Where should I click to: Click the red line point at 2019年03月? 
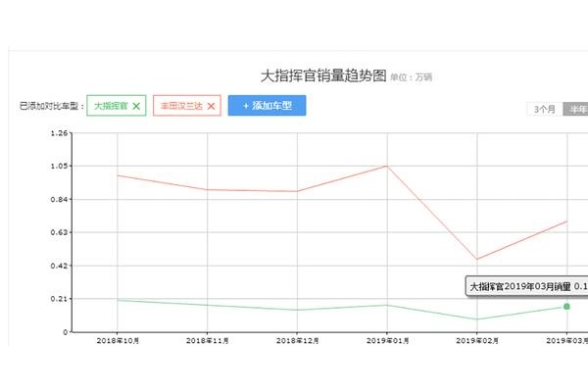click(566, 221)
